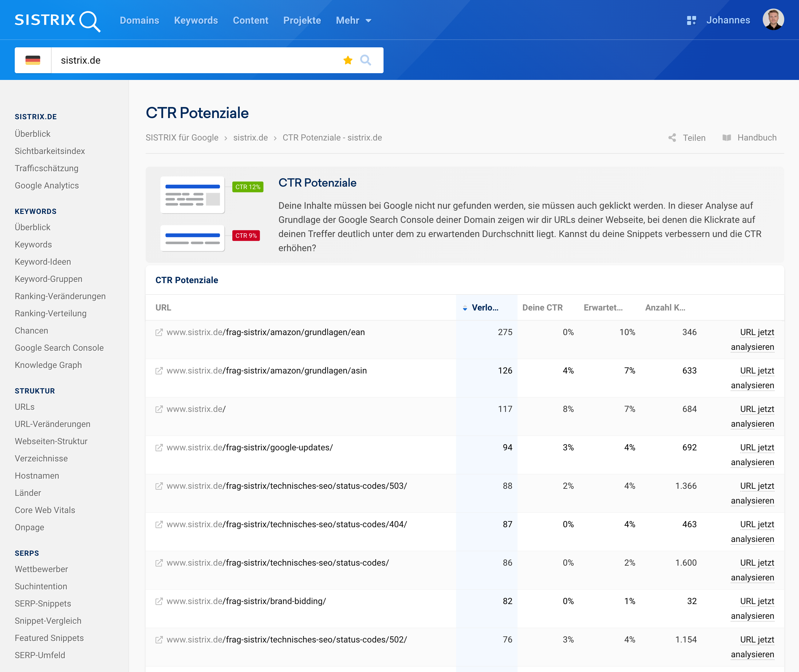Open the Handbuch book icon
Viewport: 799px width, 672px height.
click(727, 138)
